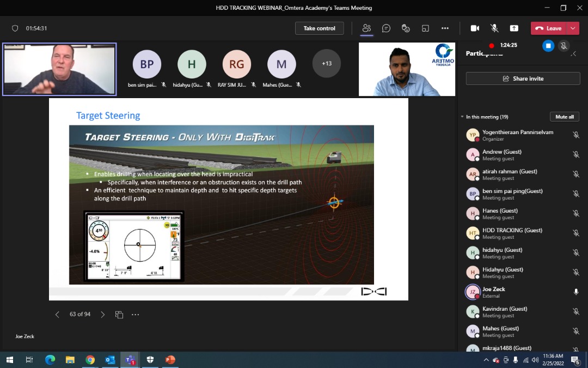Select the Omtera Academy presenter video
The height and width of the screenshot is (368, 588).
407,69
